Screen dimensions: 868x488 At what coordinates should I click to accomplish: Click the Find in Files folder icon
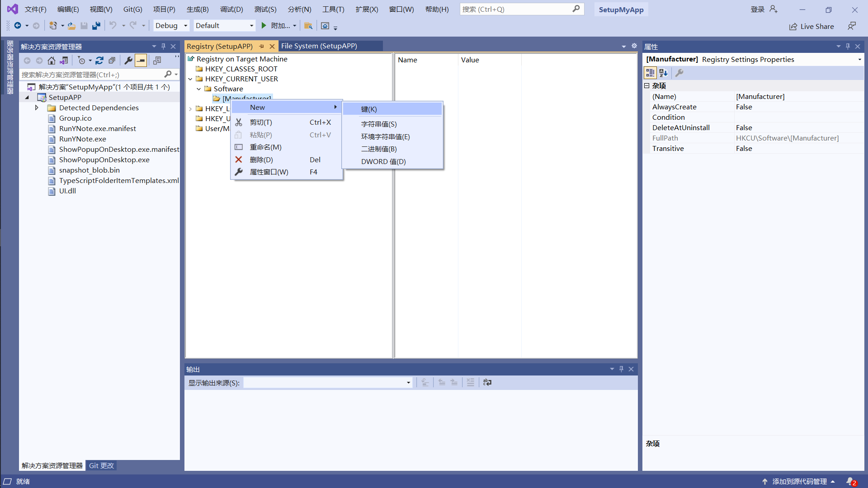point(308,26)
